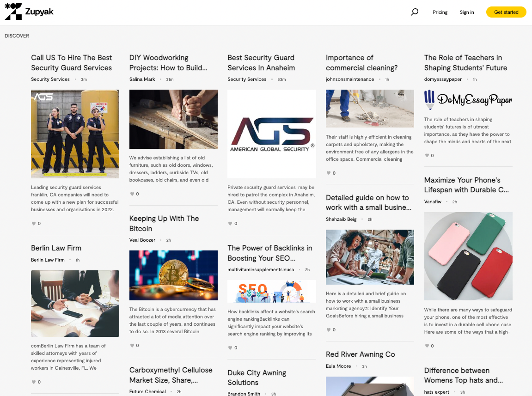
Task: Open Difference between Womens Top hats title
Action: pyautogui.click(x=464, y=375)
